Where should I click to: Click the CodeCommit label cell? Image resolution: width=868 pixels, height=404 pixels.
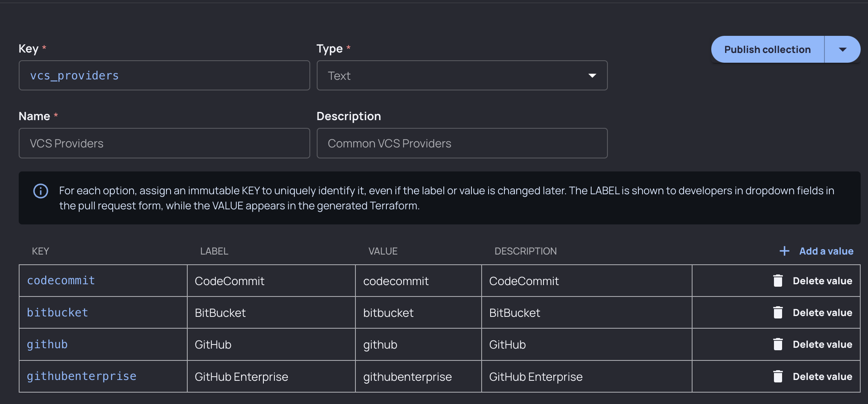click(271, 281)
